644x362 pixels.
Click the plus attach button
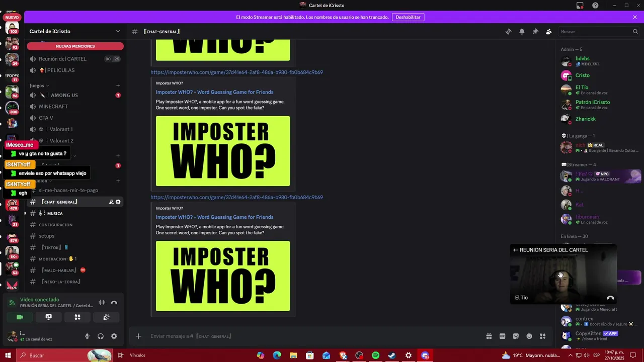tap(138, 336)
